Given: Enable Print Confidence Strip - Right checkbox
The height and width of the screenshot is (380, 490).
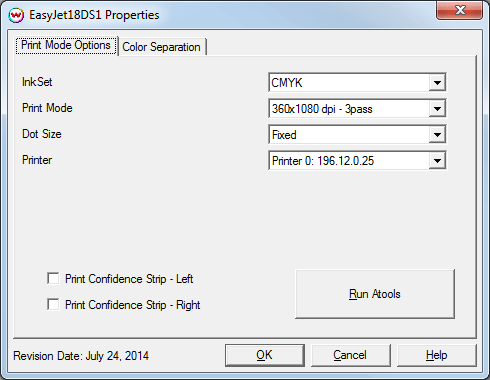Looking at the screenshot, I should tap(53, 304).
